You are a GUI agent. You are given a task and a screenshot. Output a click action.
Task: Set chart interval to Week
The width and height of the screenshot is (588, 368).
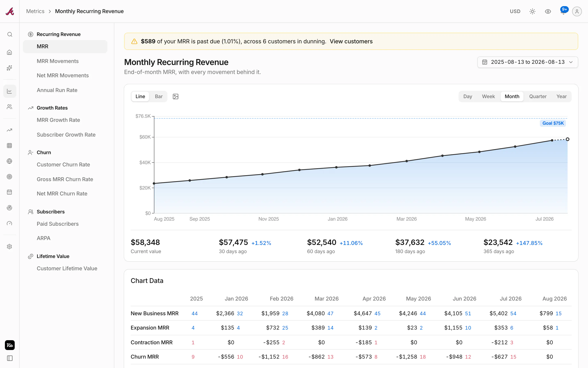click(x=488, y=96)
